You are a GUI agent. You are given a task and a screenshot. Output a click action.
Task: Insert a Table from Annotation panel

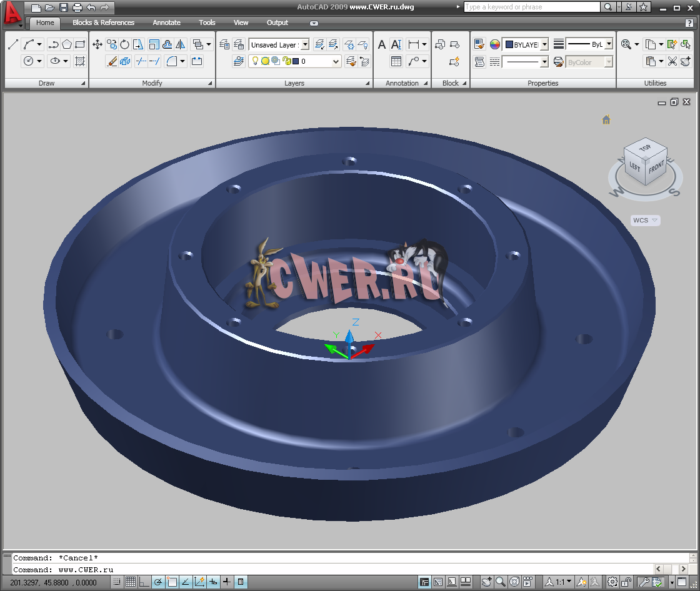396,61
